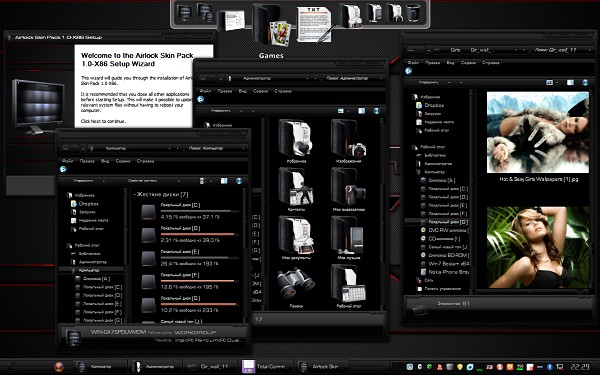Open the Файл menu in the Компьютер window
The image size is (600, 375).
(67, 161)
